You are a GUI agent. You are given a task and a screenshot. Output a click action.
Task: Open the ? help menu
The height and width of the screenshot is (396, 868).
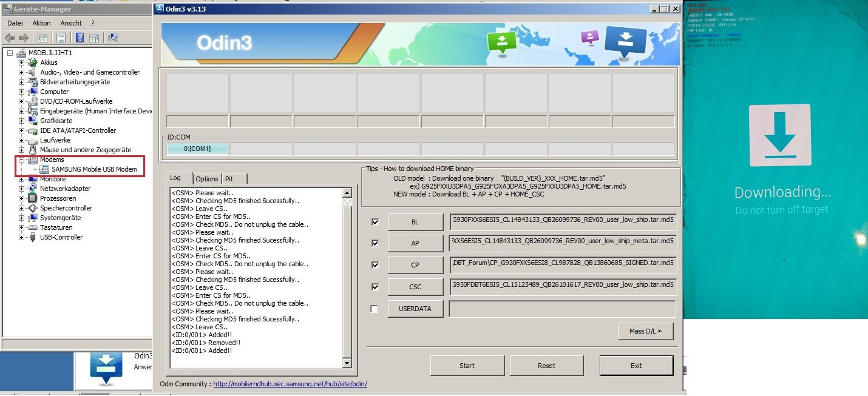click(x=93, y=23)
